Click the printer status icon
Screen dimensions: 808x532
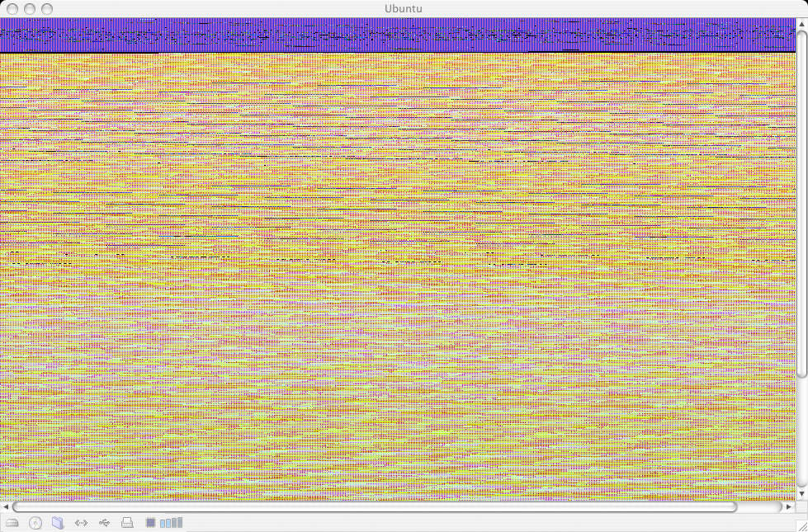point(127,523)
